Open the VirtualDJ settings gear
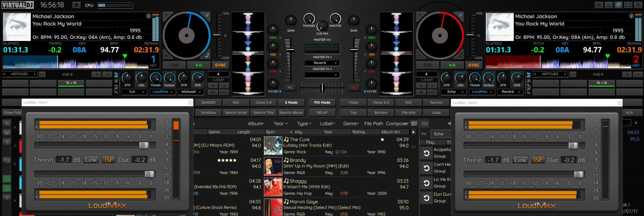 coord(76,5)
